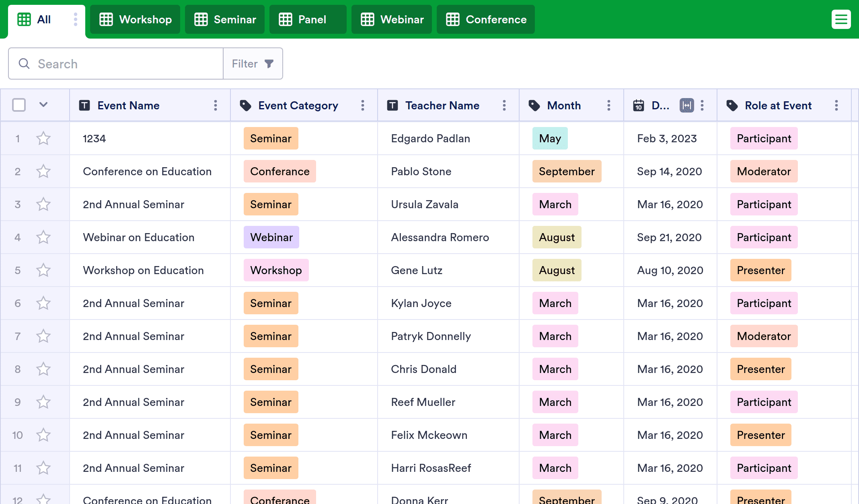
Task: Open Role at Event column options menu
Action: (836, 105)
